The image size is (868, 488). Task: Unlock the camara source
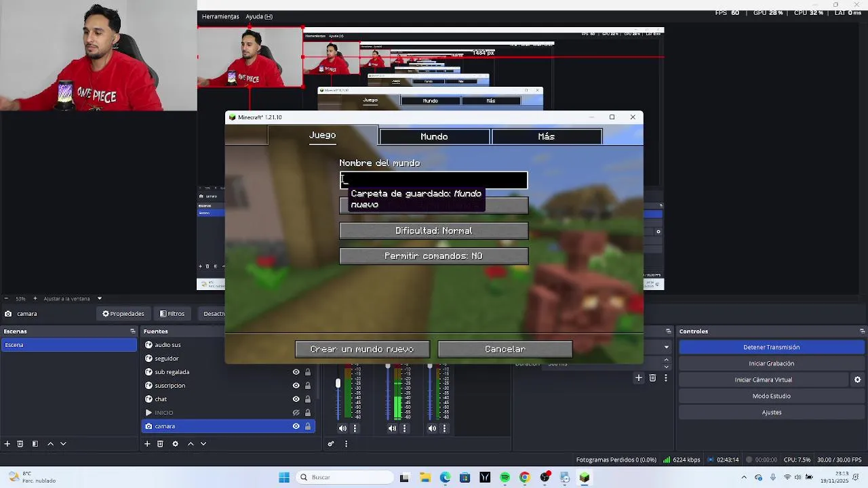308,426
